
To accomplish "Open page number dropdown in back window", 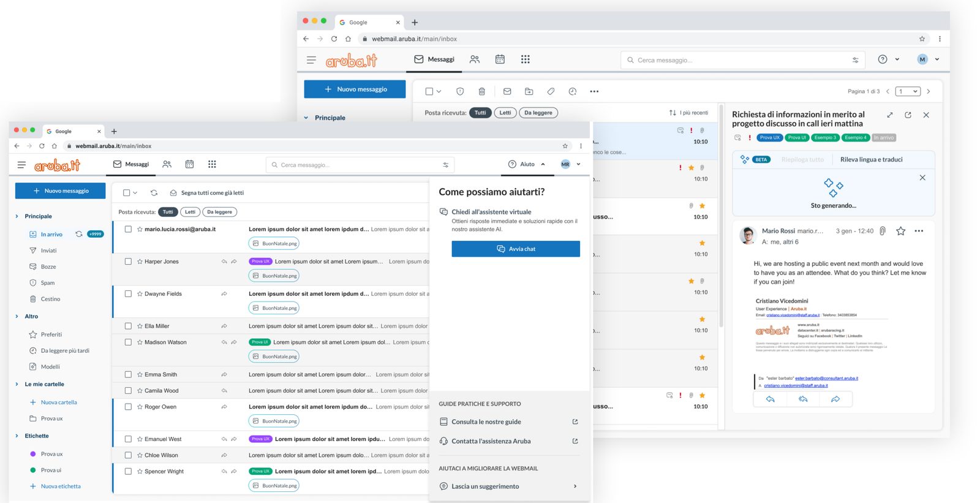I will pos(908,91).
